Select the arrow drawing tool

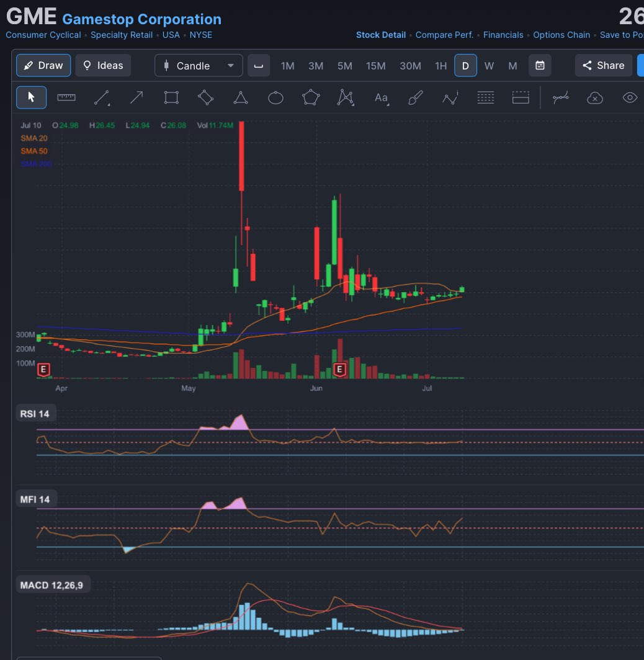click(136, 97)
